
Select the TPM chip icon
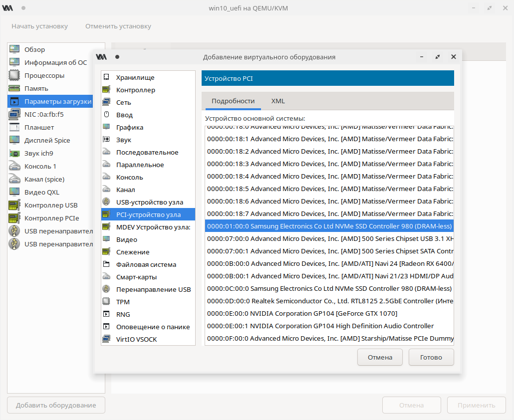click(x=106, y=301)
